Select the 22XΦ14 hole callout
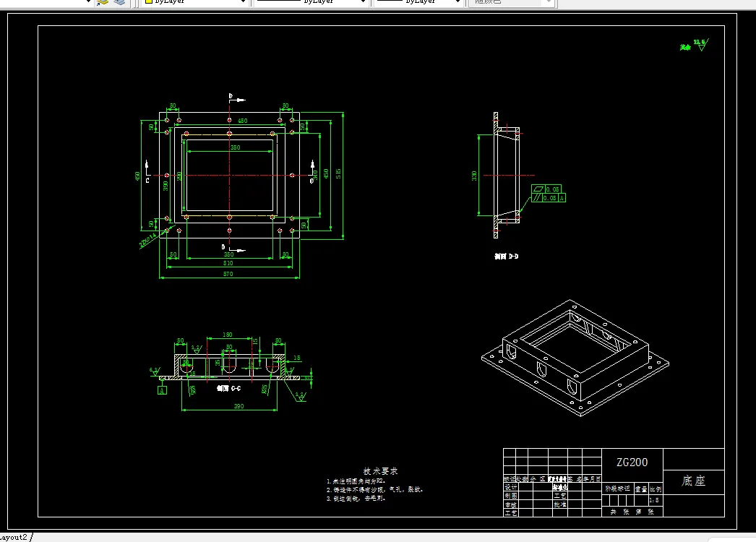 [x=147, y=240]
